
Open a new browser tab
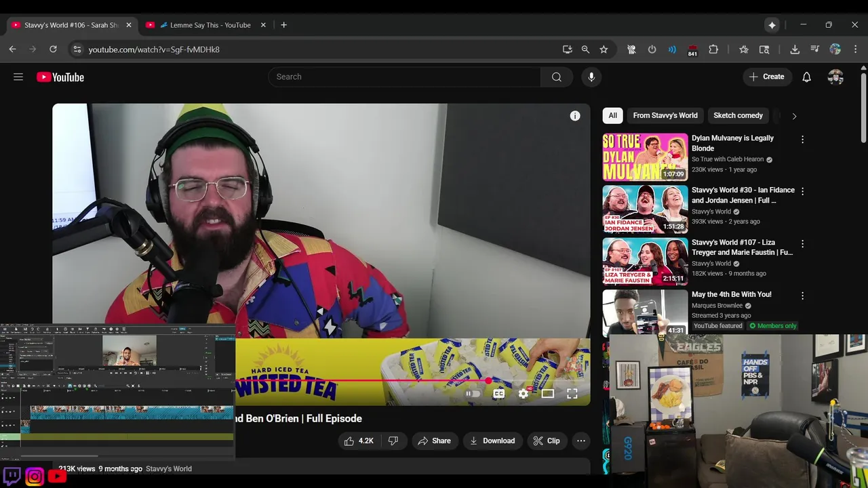(x=283, y=25)
